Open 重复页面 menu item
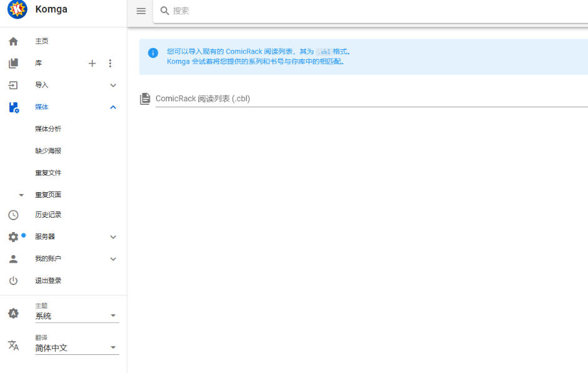The width and height of the screenshot is (588, 373). point(48,195)
